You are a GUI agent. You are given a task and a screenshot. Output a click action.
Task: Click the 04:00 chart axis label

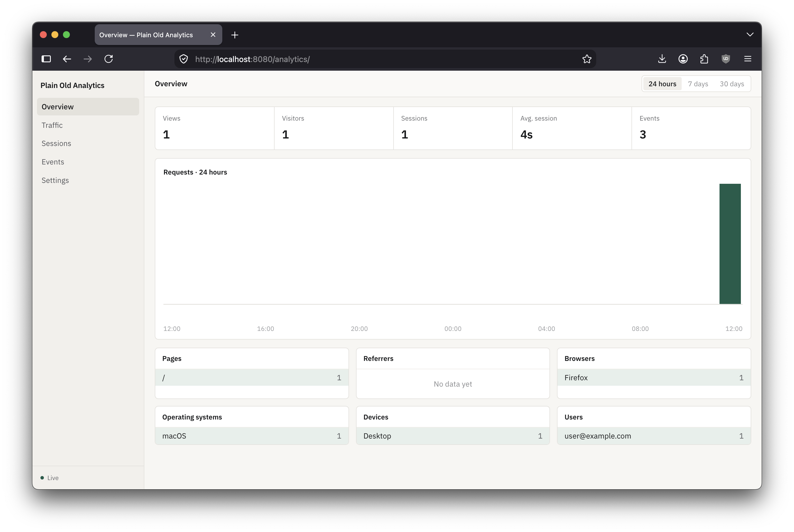(546, 328)
